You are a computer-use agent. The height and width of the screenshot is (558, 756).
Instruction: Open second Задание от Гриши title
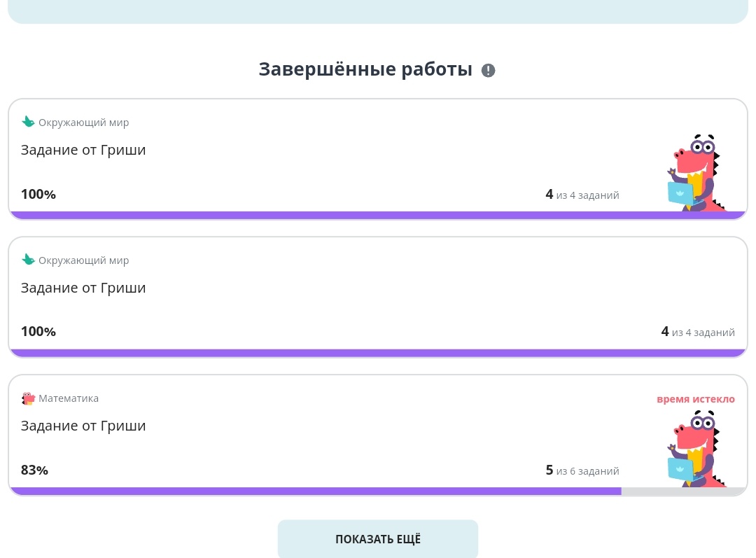click(83, 288)
